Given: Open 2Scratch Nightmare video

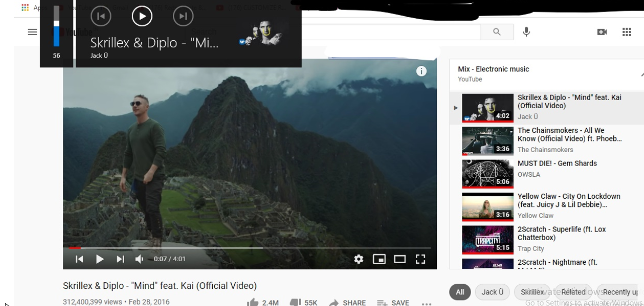Looking at the screenshot, I should click(546, 263).
